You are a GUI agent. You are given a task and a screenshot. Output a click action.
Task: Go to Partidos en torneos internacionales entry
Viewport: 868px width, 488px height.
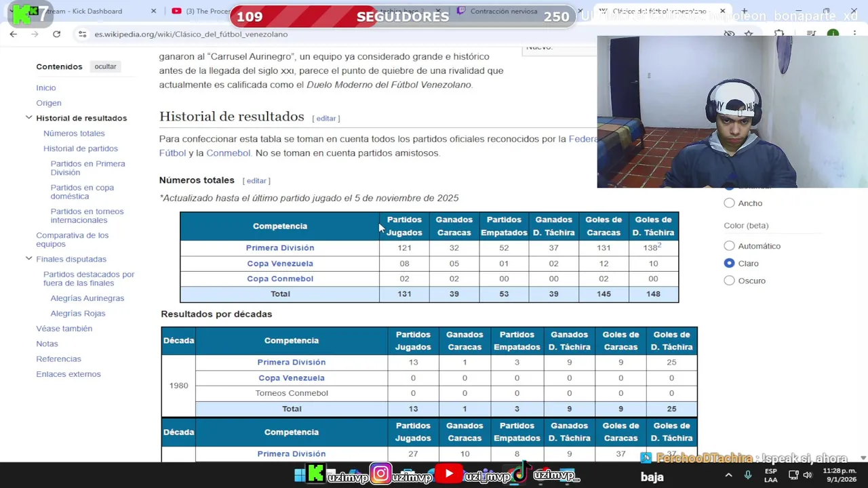(x=87, y=216)
